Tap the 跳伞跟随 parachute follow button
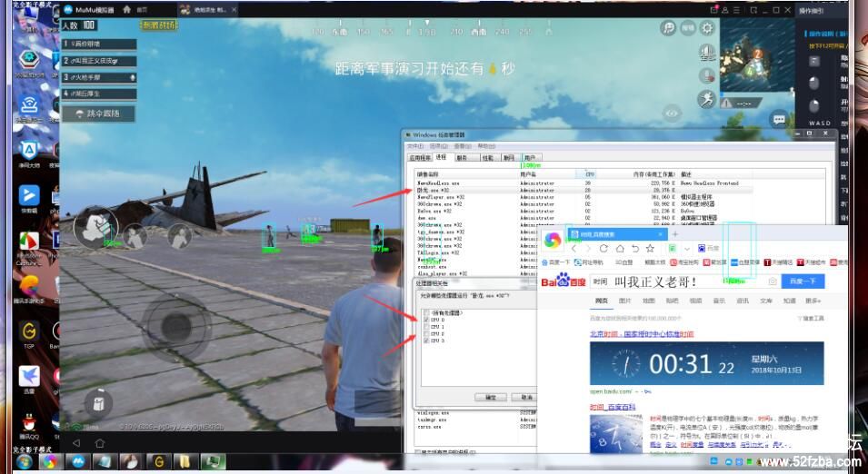This screenshot has width=868, height=474. tap(99, 114)
